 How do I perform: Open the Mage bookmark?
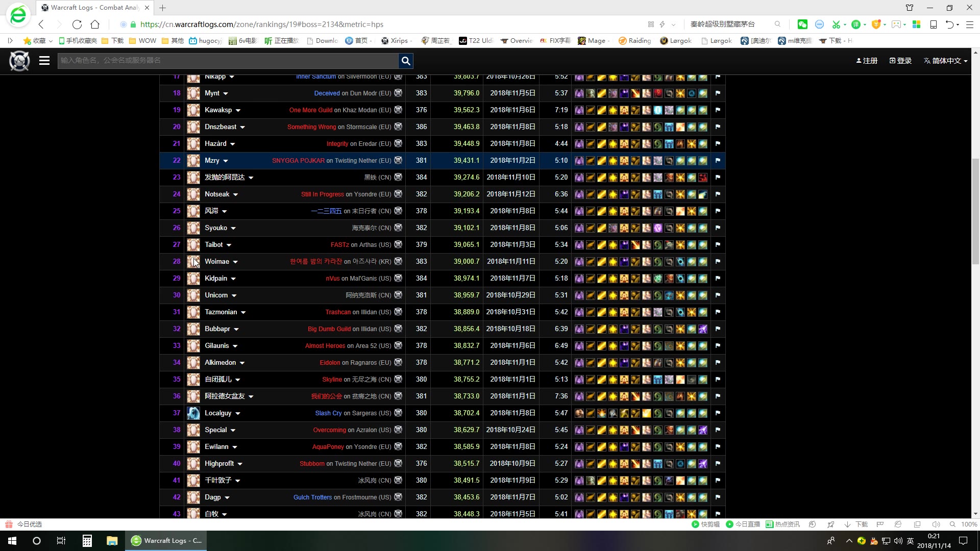[x=594, y=41]
